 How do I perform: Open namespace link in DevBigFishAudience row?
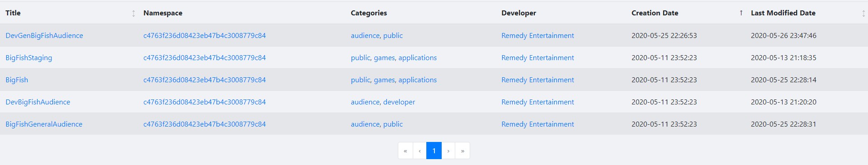pos(204,102)
